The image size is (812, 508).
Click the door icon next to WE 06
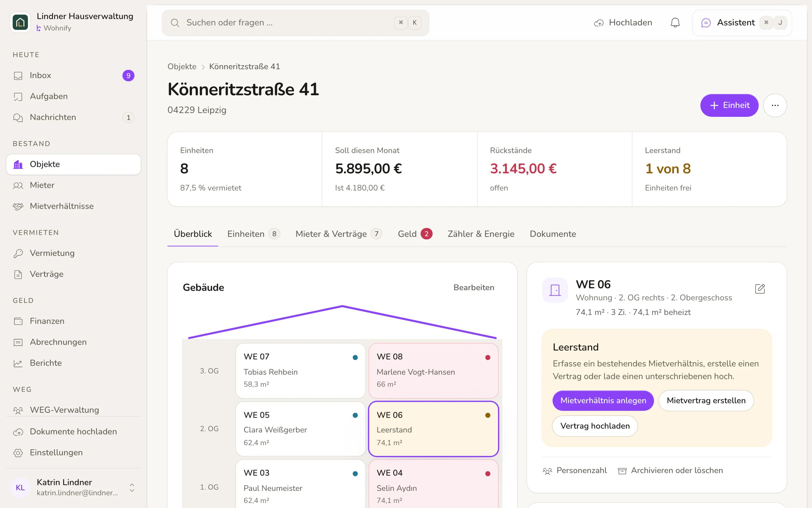(555, 290)
